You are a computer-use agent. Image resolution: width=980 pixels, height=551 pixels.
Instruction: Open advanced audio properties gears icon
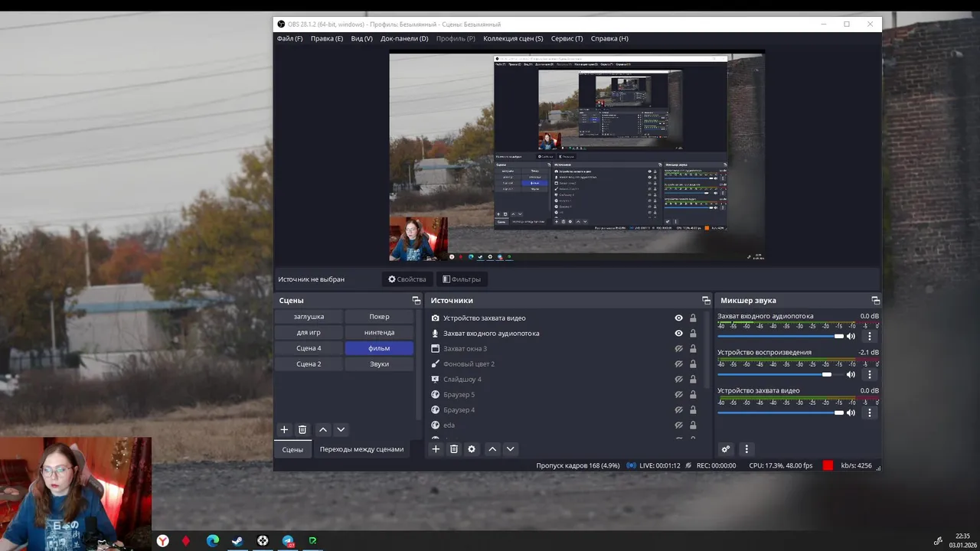tap(726, 449)
